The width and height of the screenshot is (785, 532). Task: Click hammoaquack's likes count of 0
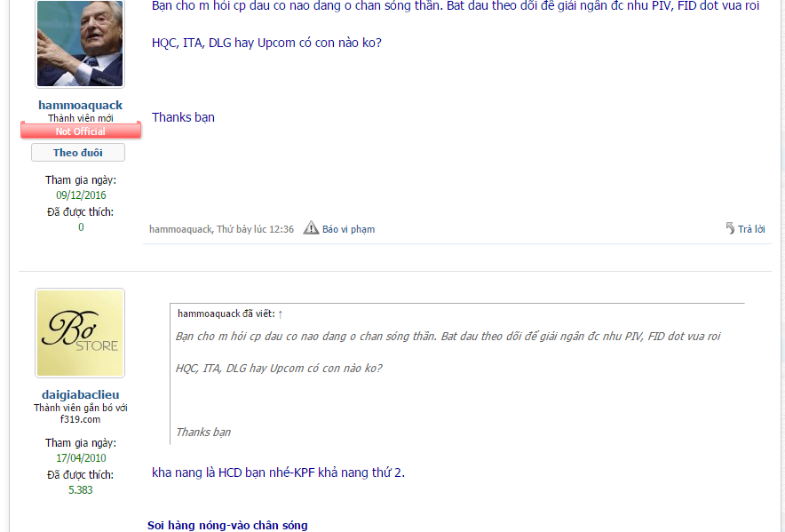click(x=81, y=227)
